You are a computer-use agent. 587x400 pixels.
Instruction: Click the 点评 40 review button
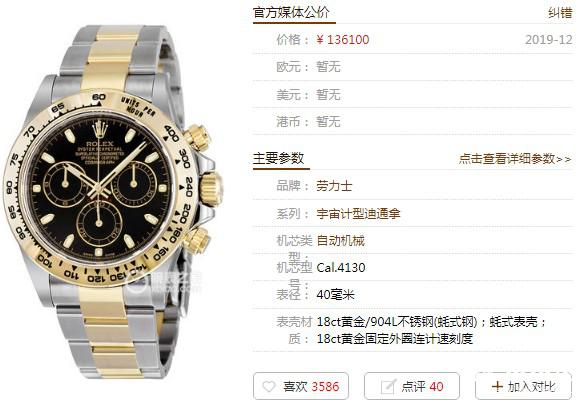412,386
